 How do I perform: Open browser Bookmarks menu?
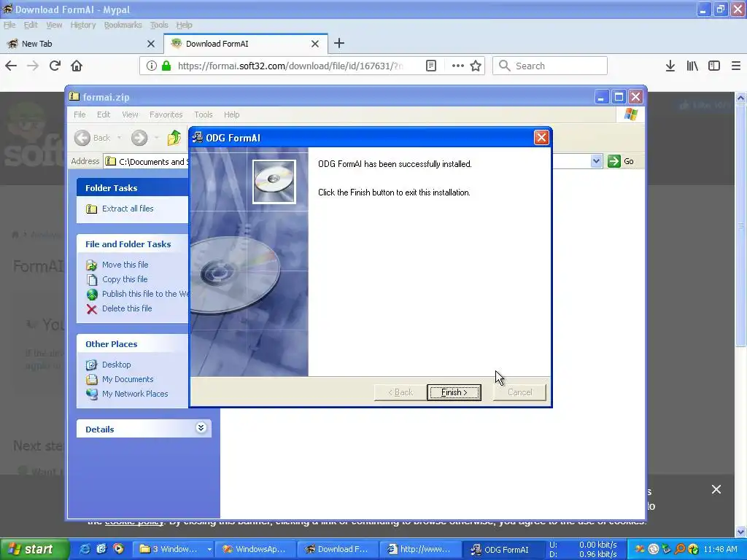point(123,25)
